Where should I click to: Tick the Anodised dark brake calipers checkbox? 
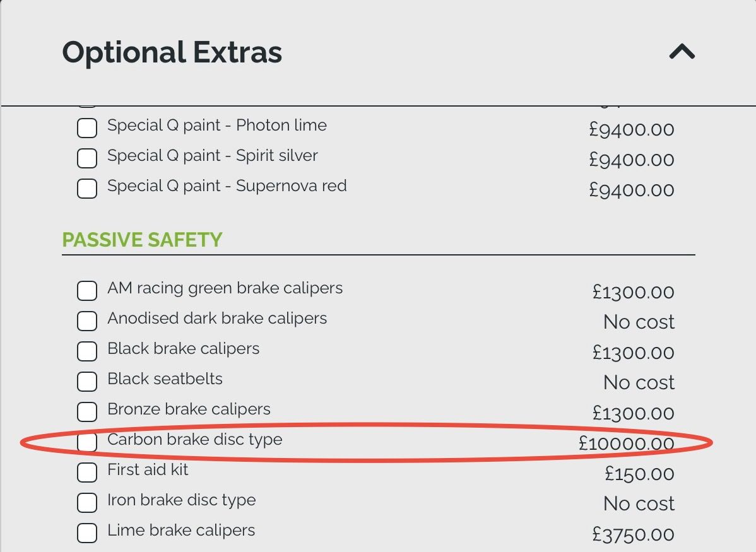tap(87, 321)
